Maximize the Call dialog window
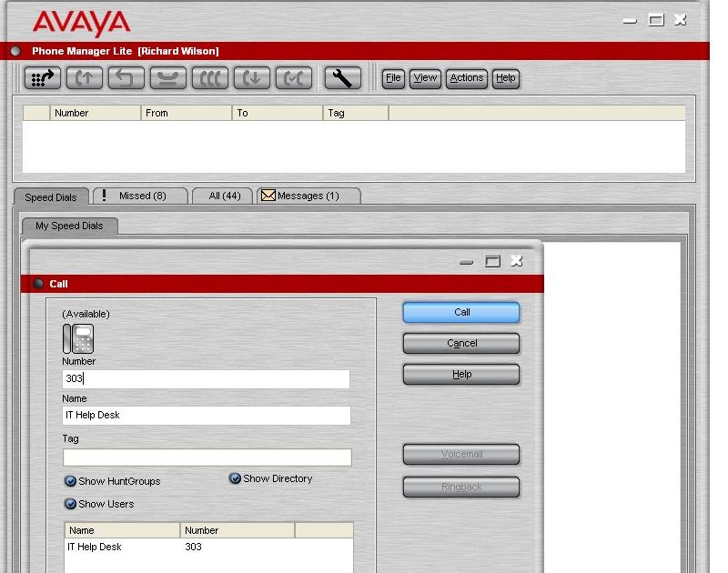This screenshot has width=728, height=573. (x=492, y=261)
